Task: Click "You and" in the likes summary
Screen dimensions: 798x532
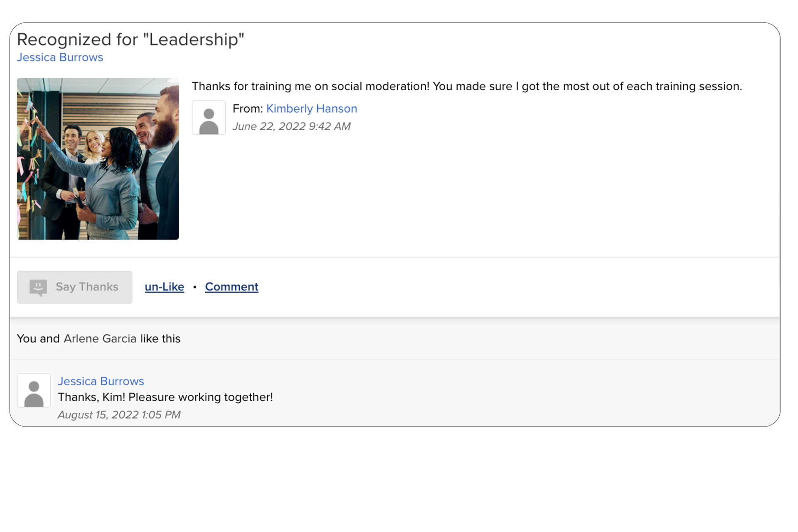Action: (38, 339)
